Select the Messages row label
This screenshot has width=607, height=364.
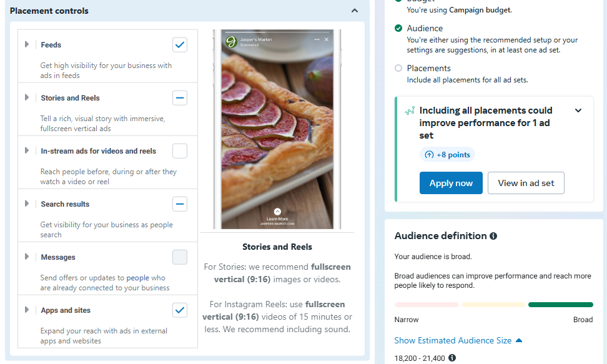click(x=58, y=257)
